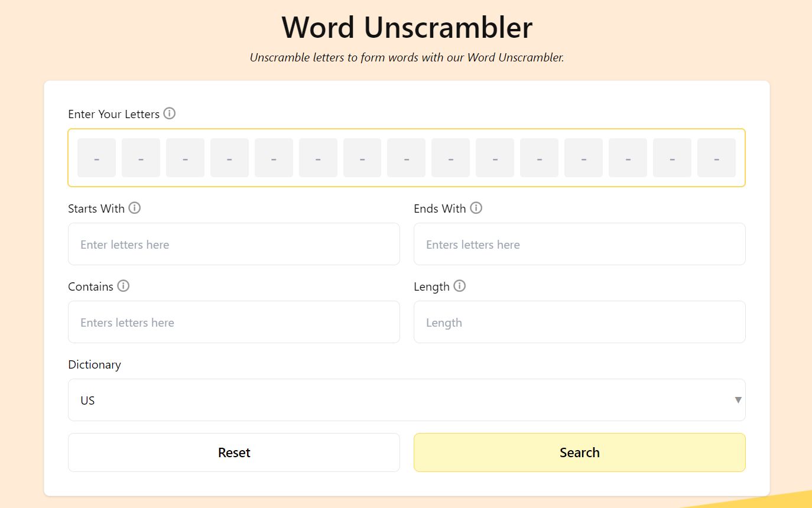
Task: Click the Contains input field
Action: (x=234, y=322)
